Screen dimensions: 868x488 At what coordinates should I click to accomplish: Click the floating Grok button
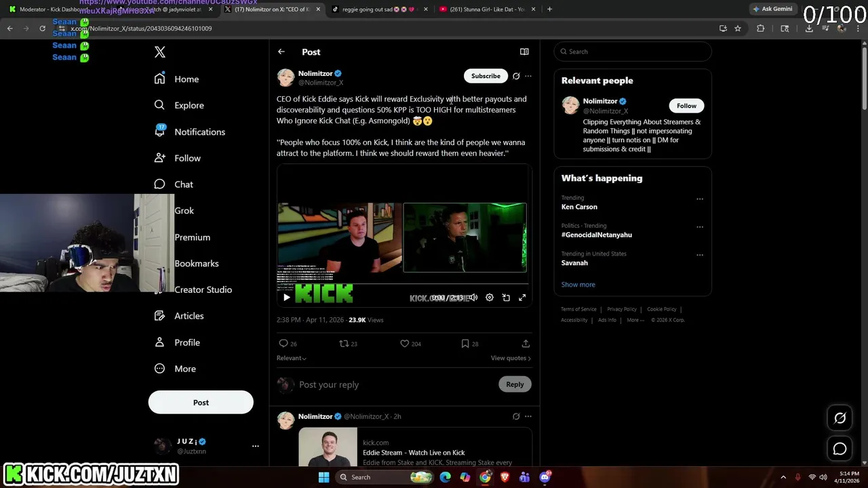point(840,418)
